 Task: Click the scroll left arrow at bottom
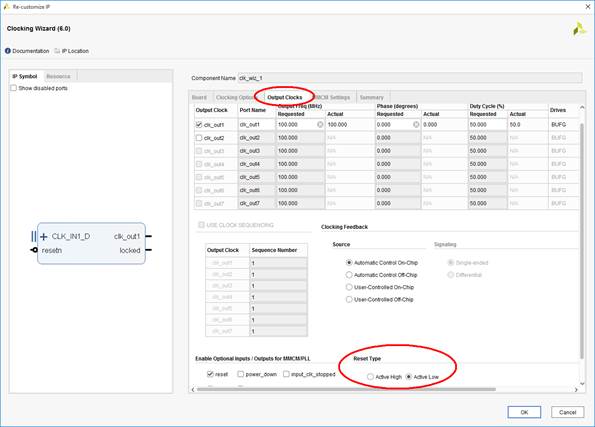[193, 389]
